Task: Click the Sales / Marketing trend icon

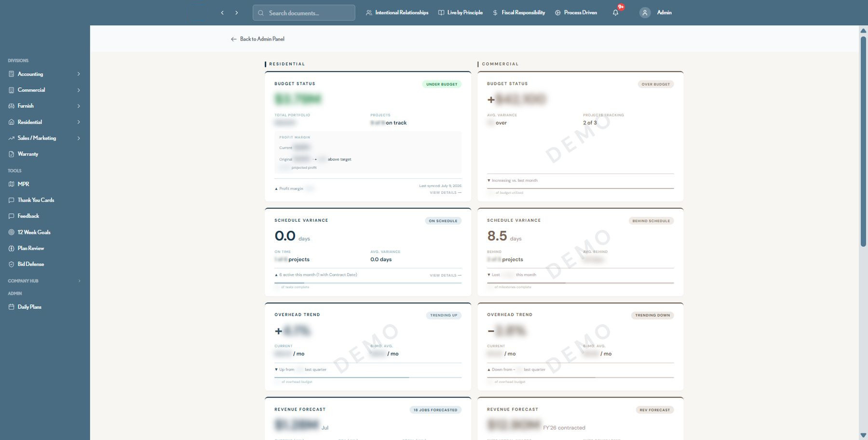Action: point(12,138)
